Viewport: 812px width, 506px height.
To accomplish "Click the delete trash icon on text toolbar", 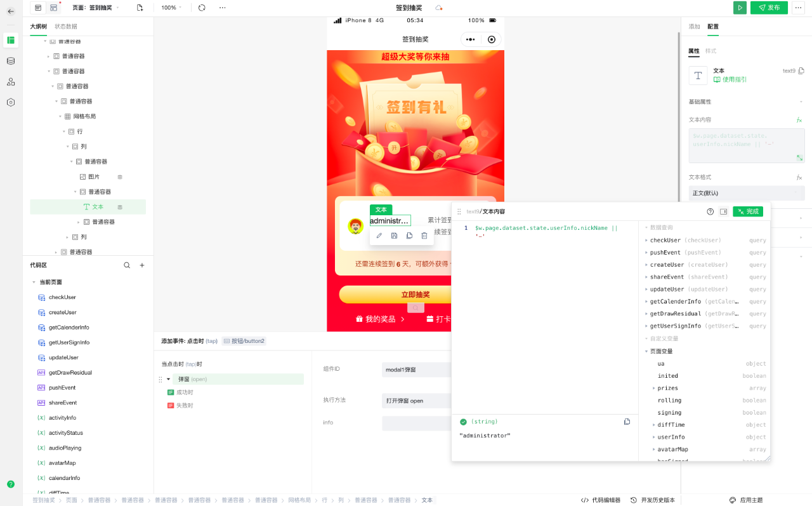I will [x=424, y=236].
